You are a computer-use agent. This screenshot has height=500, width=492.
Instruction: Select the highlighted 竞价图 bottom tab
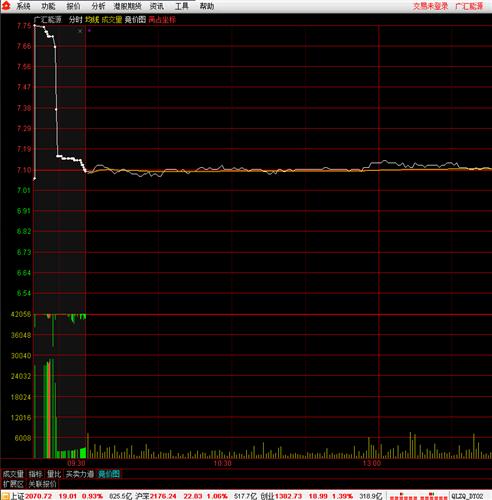point(109,474)
